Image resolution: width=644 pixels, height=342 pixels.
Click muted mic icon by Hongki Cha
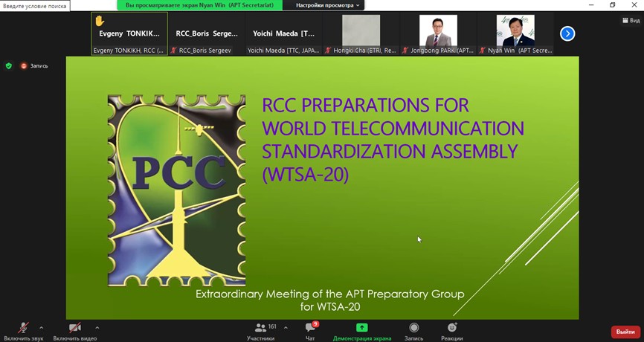coord(328,51)
